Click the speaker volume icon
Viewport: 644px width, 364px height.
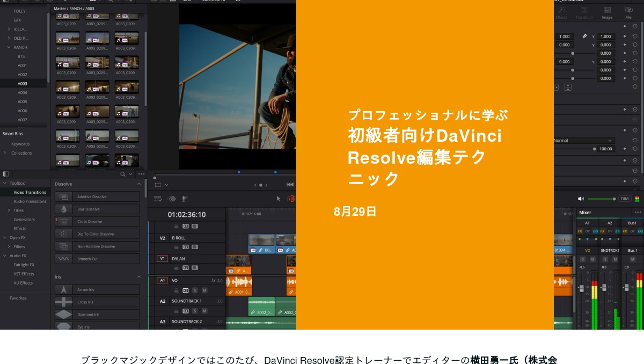tap(581, 199)
